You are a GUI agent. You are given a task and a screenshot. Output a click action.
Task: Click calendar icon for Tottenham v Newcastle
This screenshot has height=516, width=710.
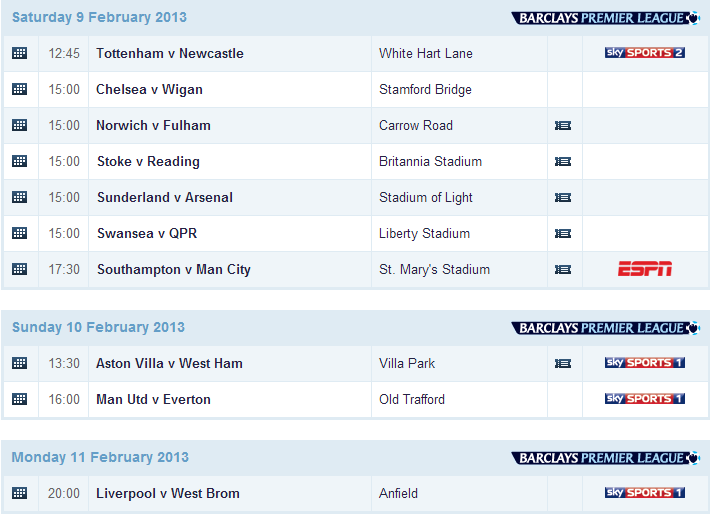point(19,53)
